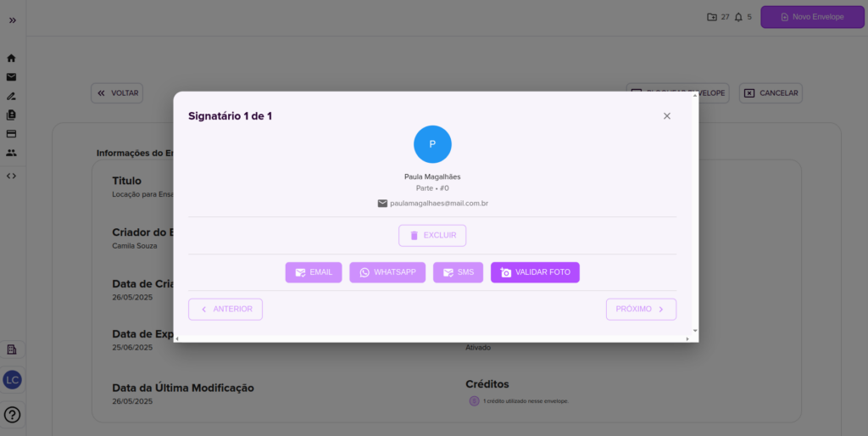868x436 pixels.
Task: Click the home icon in the sidebar
Action: point(11,59)
